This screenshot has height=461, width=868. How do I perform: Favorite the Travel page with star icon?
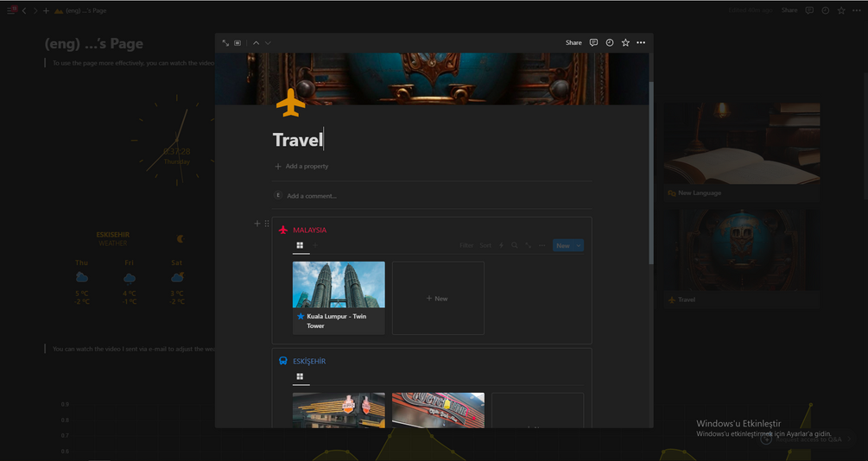pos(625,42)
